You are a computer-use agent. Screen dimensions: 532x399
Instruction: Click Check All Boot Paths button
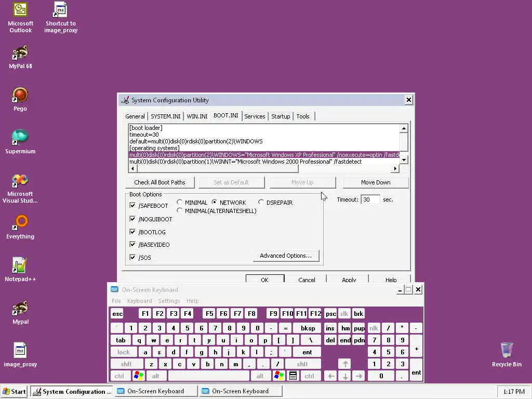(x=160, y=182)
